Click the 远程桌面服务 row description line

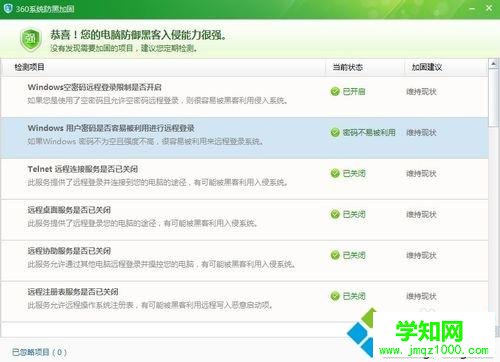click(x=143, y=223)
